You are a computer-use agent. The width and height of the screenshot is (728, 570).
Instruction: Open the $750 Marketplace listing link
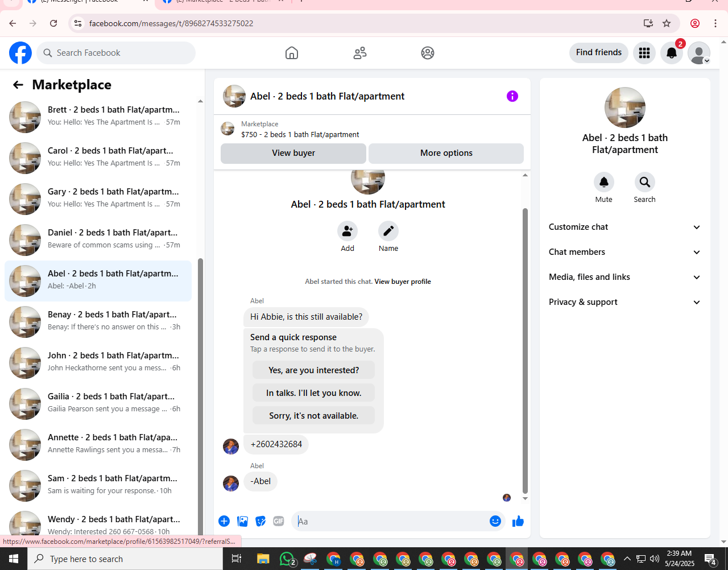[300, 135]
